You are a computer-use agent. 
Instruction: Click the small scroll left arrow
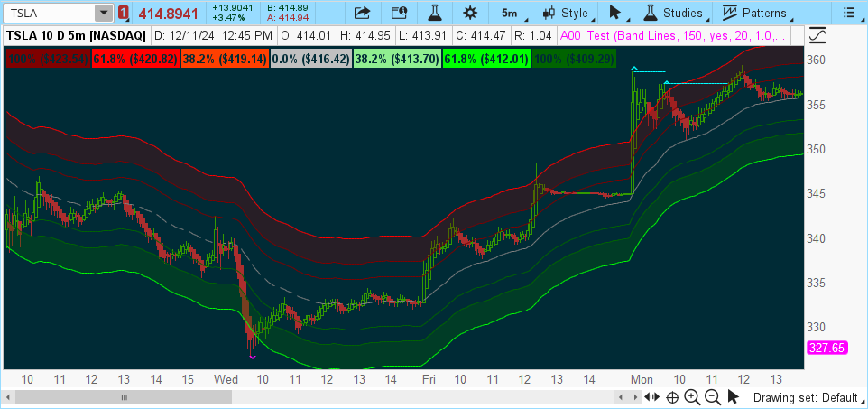(621, 397)
